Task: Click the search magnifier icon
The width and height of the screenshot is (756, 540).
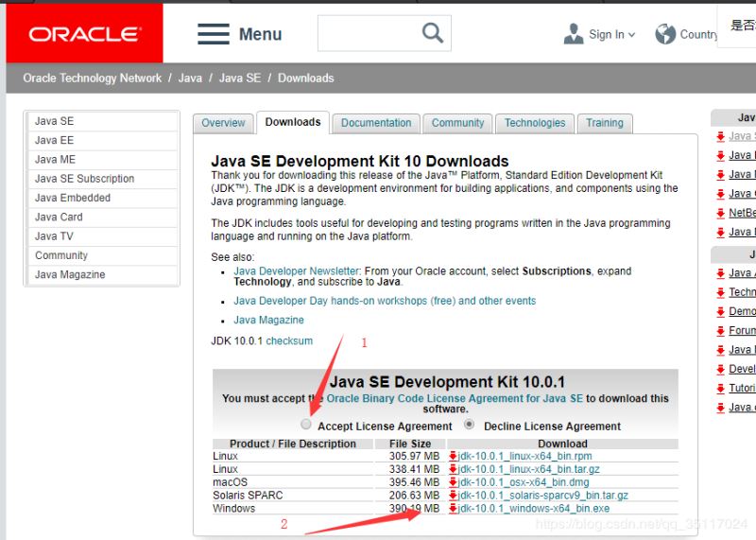Action: (x=433, y=33)
